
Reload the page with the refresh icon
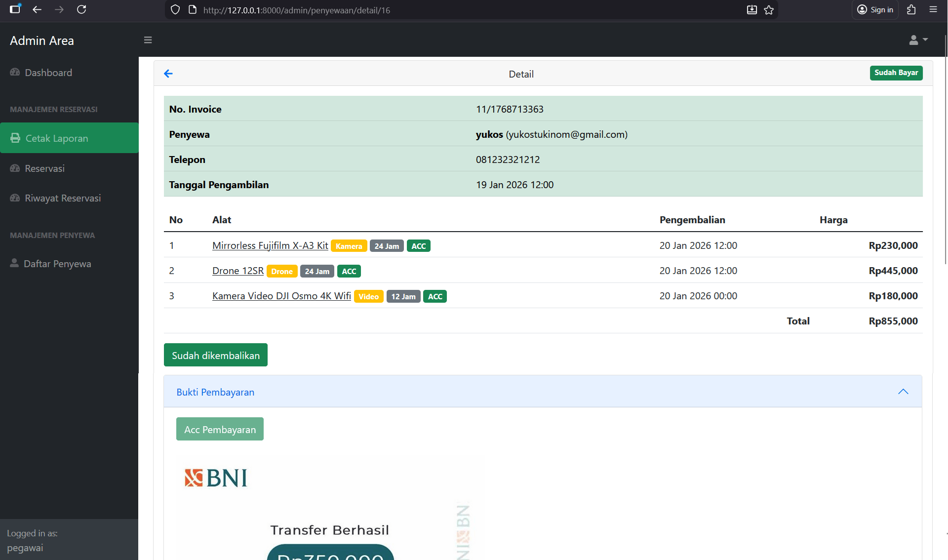pyautogui.click(x=81, y=9)
